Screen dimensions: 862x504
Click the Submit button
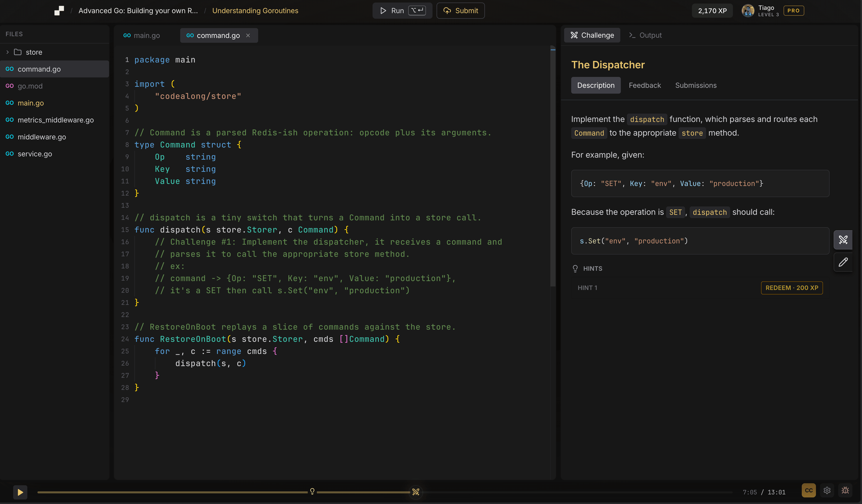point(460,11)
